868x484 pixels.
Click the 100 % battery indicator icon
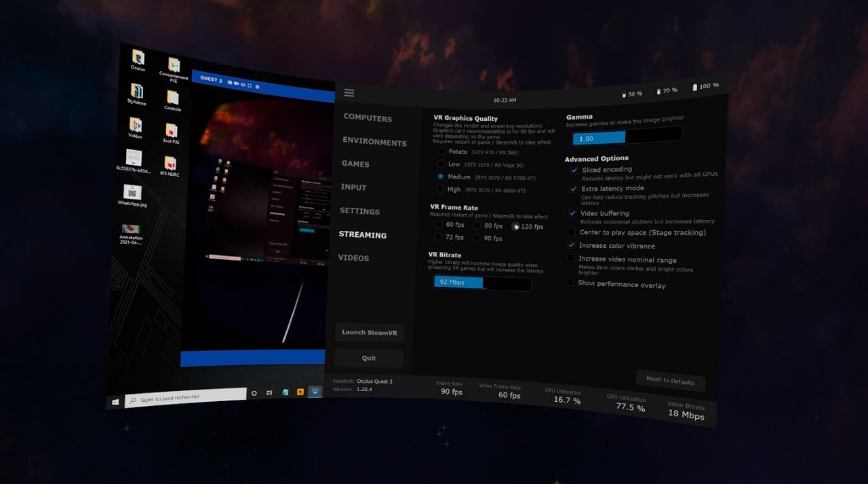pyautogui.click(x=695, y=88)
